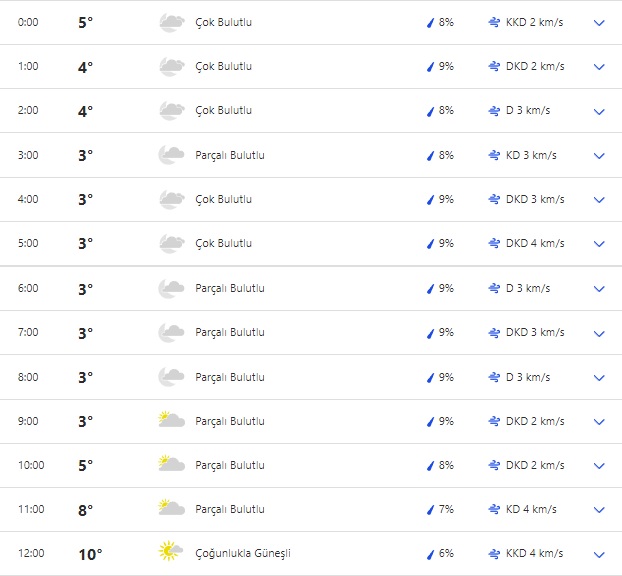Click the raindrop icon at 1:00
Viewport: 622px width, 576px height.
tap(430, 67)
